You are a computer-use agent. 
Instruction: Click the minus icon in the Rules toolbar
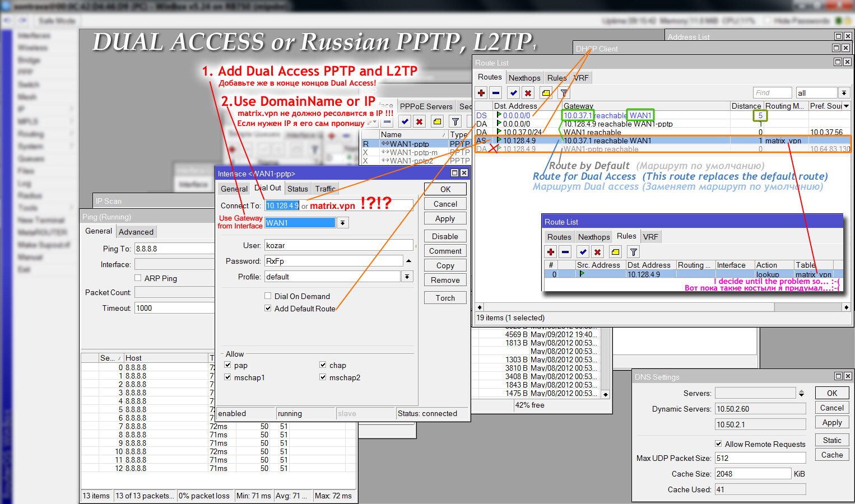[x=565, y=251]
